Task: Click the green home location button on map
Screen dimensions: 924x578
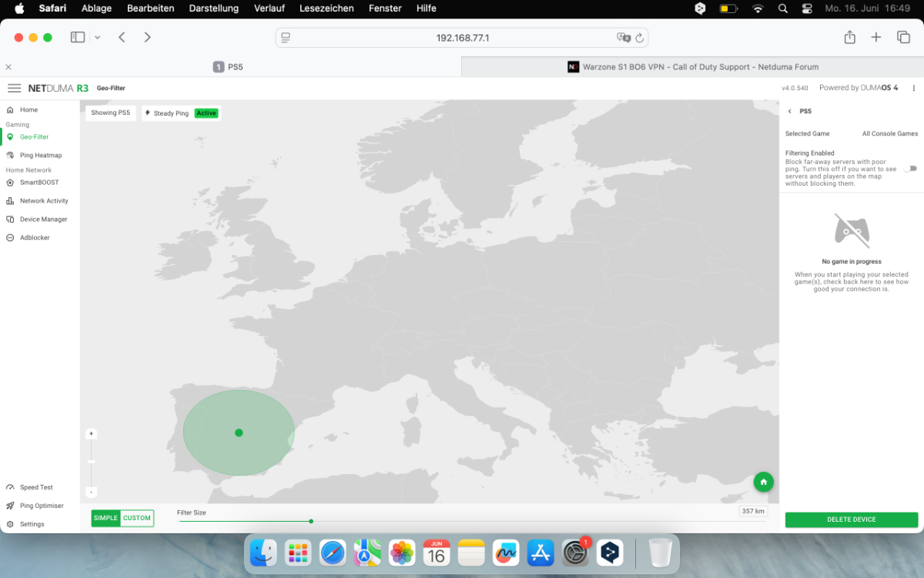Action: pyautogui.click(x=764, y=482)
